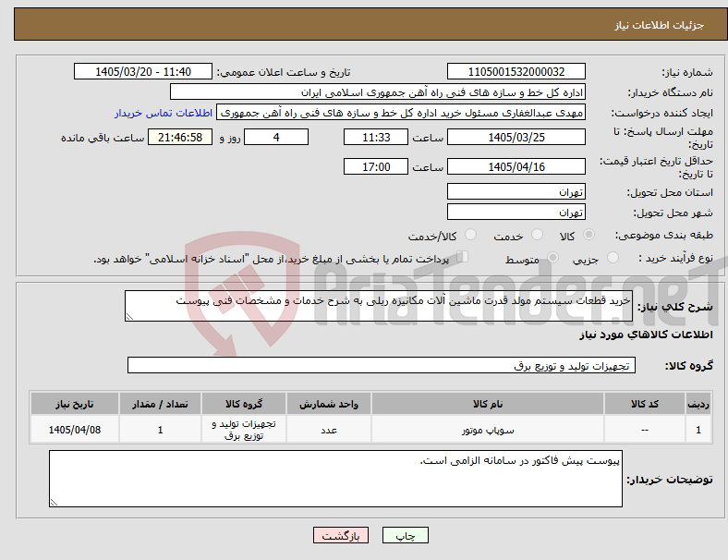
Task: Click the request creator name field
Action: pyautogui.click(x=401, y=113)
